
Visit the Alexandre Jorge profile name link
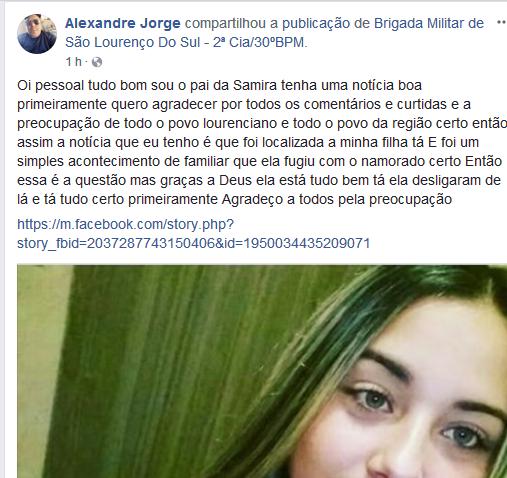coord(123,23)
